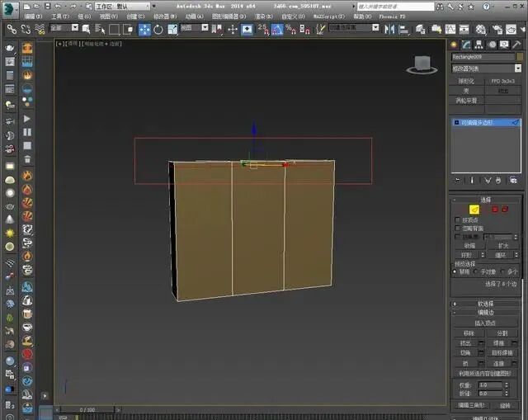The image size is (528, 420).
Task: Toggle the Percent Snap button
Action: [x=290, y=30]
